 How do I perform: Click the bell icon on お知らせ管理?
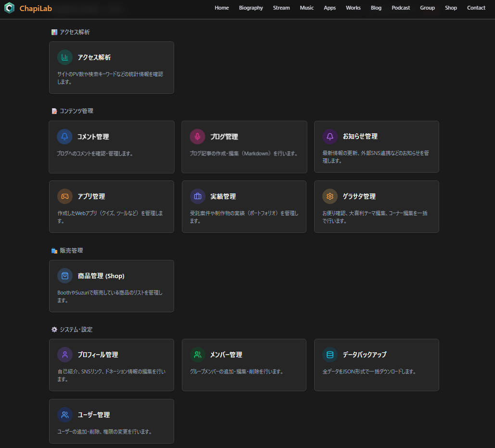pyautogui.click(x=330, y=137)
